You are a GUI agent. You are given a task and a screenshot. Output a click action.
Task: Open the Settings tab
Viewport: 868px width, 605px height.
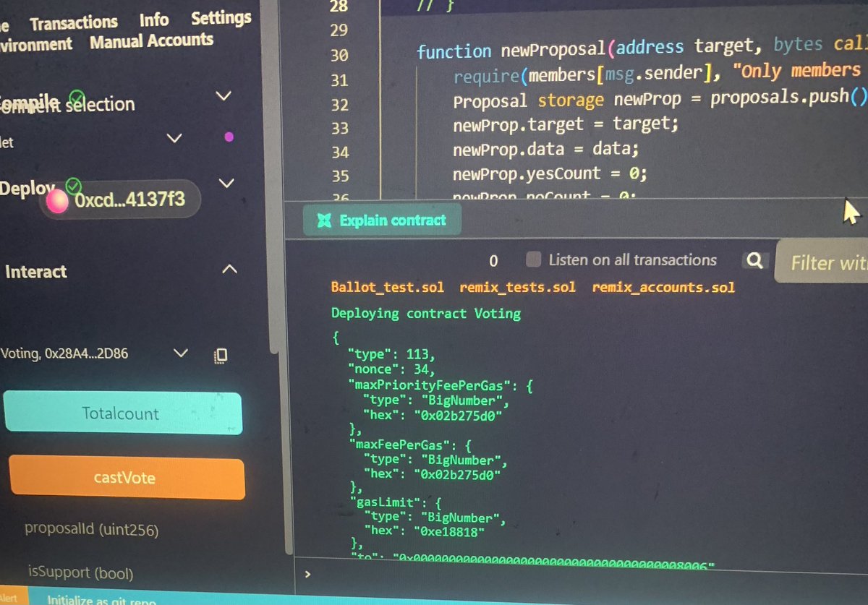click(x=221, y=17)
